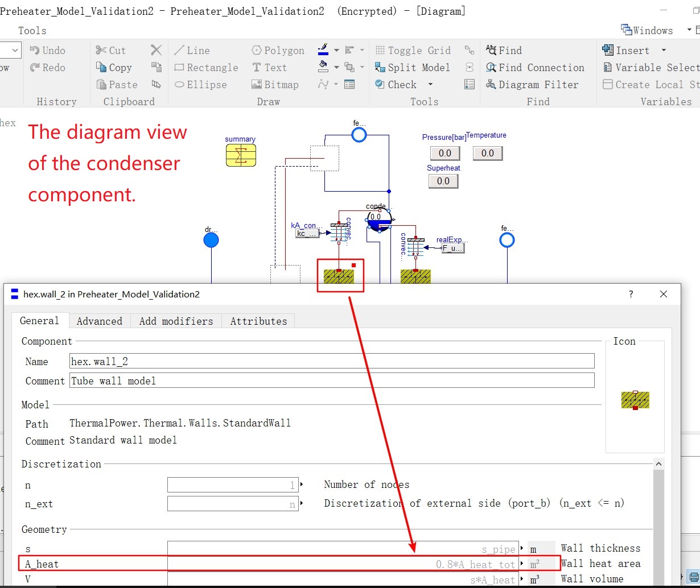This screenshot has width=700, height=588.
Task: Expand the Check dropdown arrow
Action: [430, 85]
